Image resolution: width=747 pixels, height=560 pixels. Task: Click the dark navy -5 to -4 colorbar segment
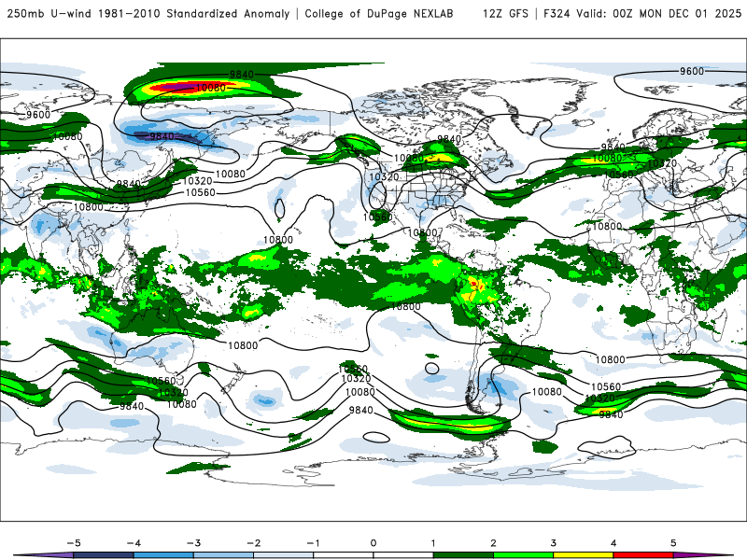[104, 555]
